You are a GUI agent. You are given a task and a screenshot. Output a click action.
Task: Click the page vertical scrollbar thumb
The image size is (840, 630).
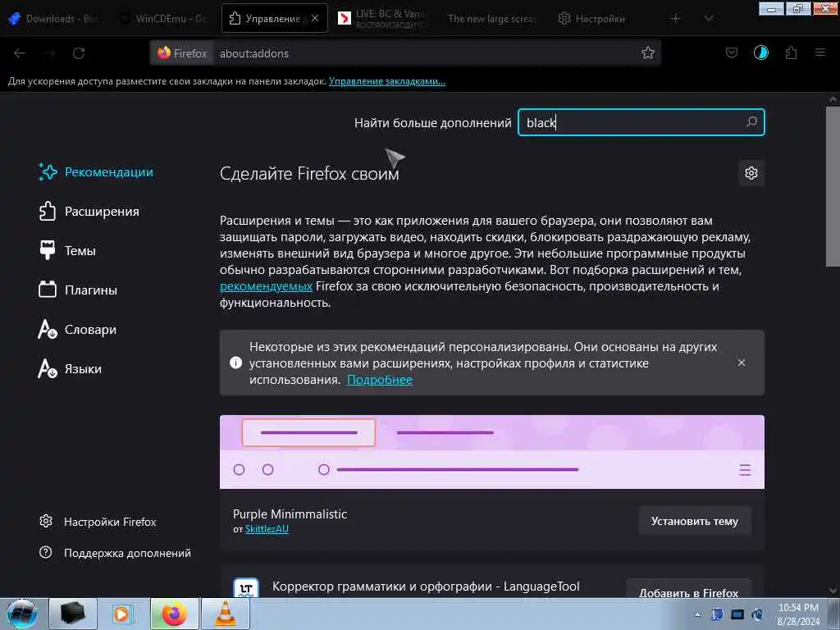[x=833, y=186]
